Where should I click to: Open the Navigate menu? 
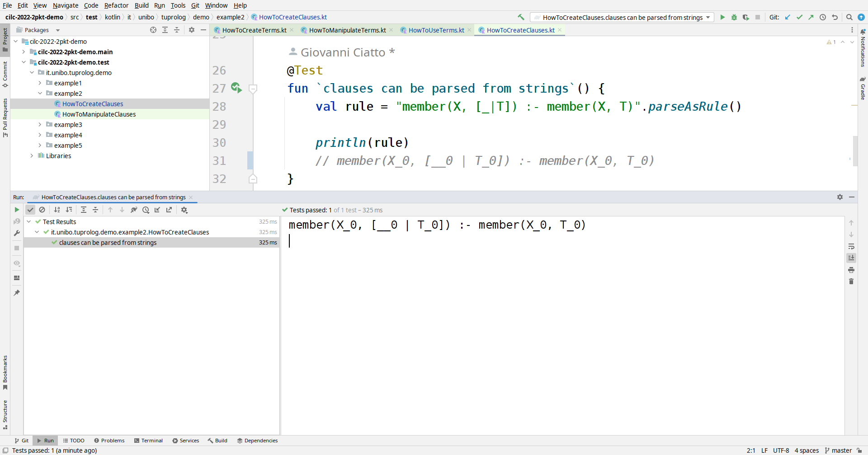pyautogui.click(x=66, y=5)
